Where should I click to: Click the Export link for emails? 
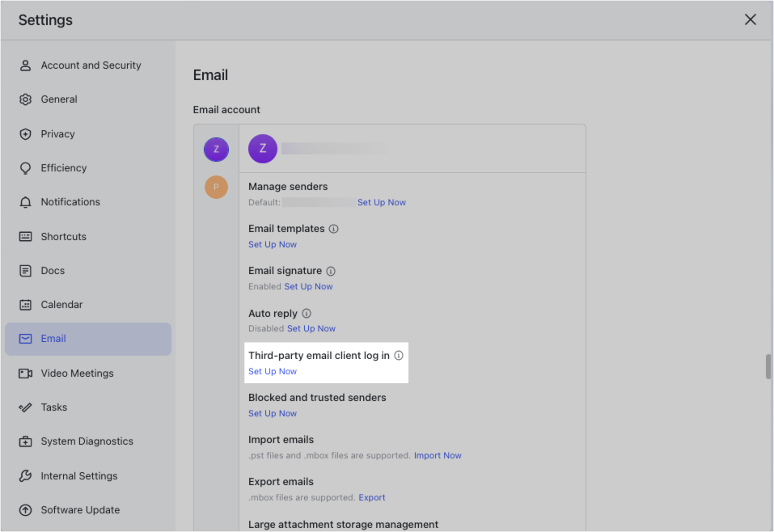371,497
